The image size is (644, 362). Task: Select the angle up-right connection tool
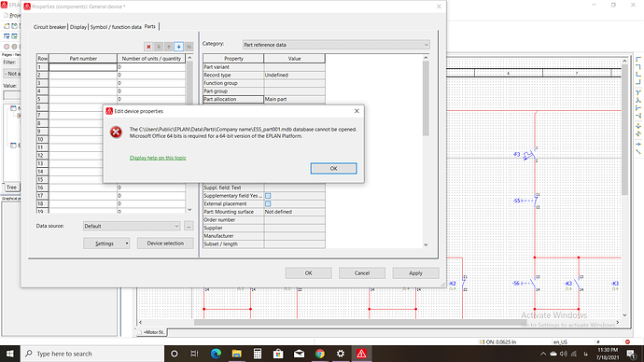click(x=638, y=75)
